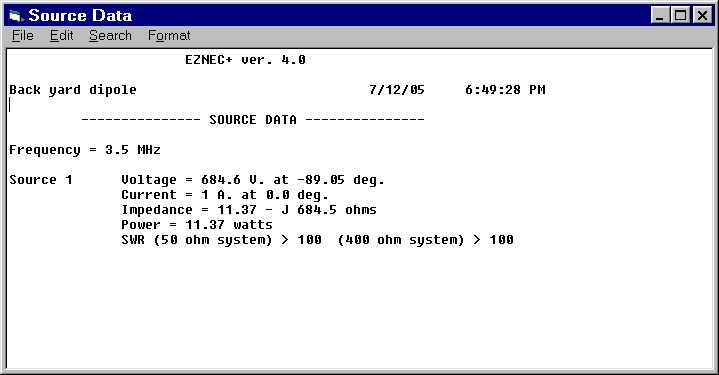Maximize the Source Data window
The height and width of the screenshot is (375, 719).
pyautogui.click(x=681, y=16)
